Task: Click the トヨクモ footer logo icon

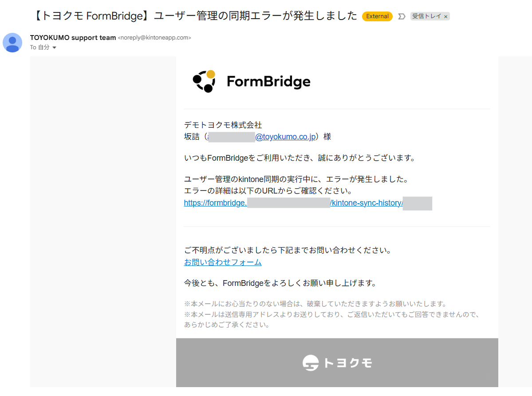Action: [311, 363]
